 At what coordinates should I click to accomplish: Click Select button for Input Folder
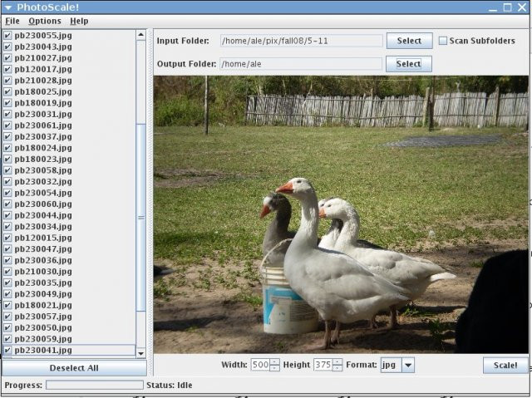(x=409, y=41)
